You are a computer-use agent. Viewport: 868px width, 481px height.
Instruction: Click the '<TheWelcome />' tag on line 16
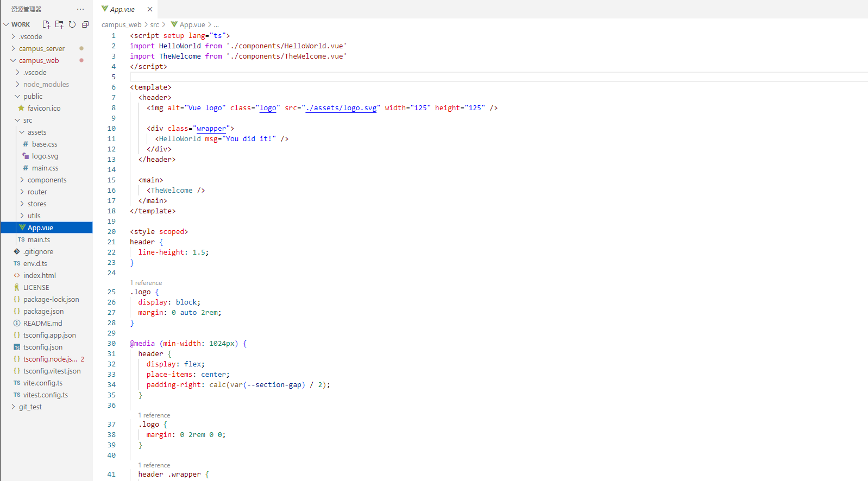tap(175, 191)
